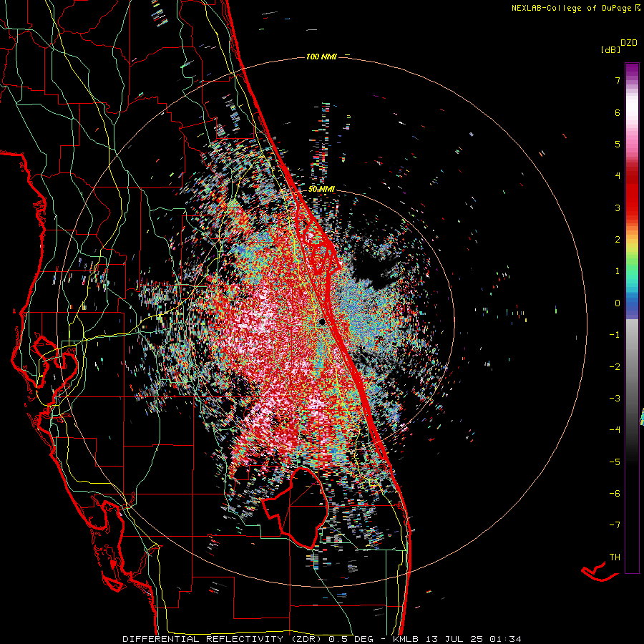Click the -4 value on the color scale

(x=615, y=430)
